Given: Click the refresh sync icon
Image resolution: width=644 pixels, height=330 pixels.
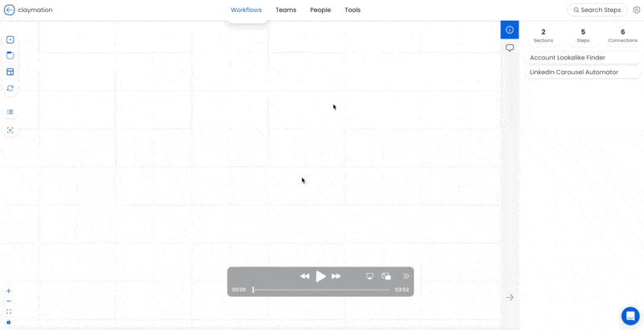Looking at the screenshot, I should click(10, 89).
